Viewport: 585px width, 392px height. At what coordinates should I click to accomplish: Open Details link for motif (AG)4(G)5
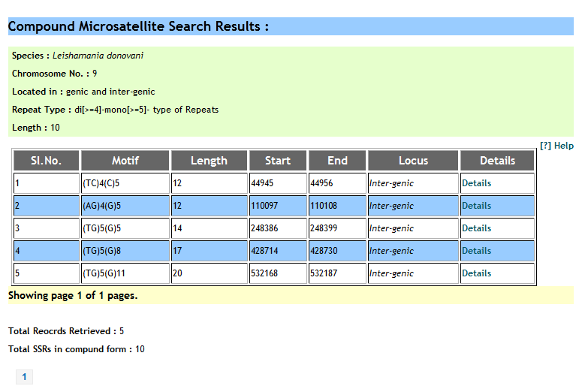click(476, 206)
